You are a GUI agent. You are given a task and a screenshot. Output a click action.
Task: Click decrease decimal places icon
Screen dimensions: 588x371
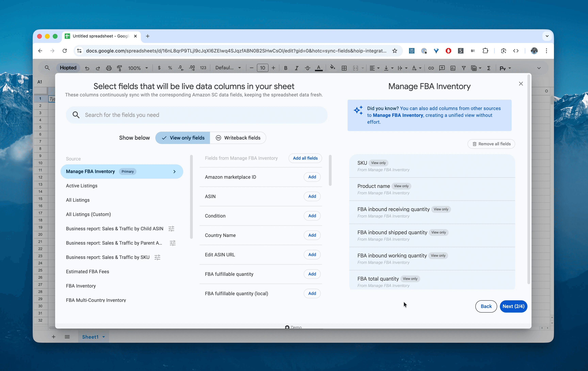(x=181, y=68)
